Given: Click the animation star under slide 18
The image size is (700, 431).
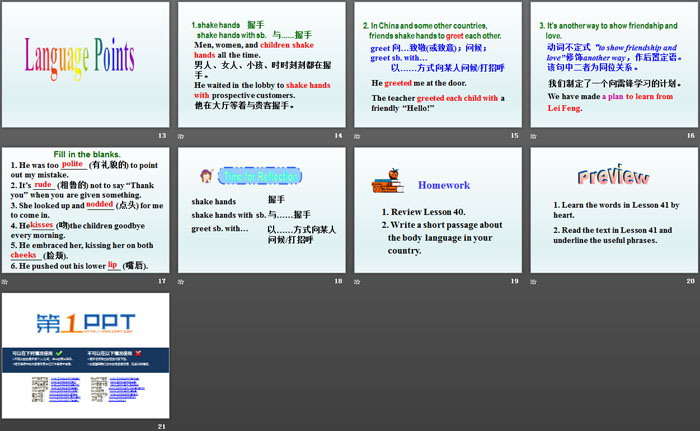Looking at the screenshot, I should (x=181, y=282).
